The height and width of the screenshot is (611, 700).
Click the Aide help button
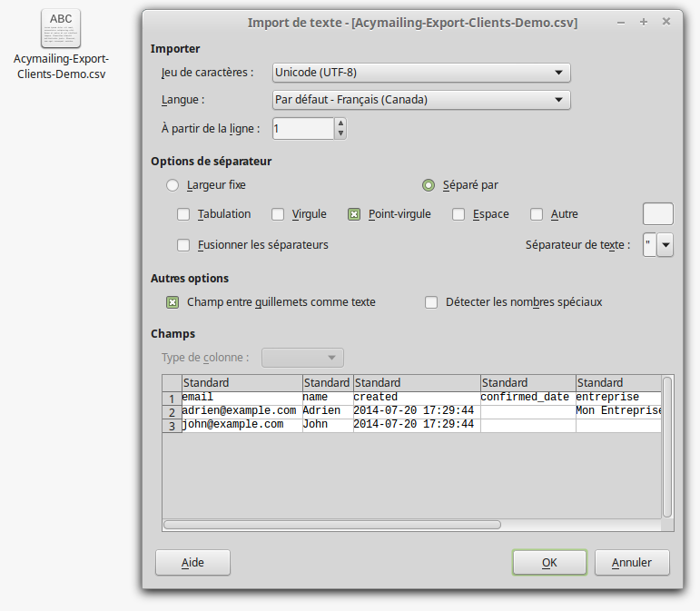pyautogui.click(x=192, y=562)
